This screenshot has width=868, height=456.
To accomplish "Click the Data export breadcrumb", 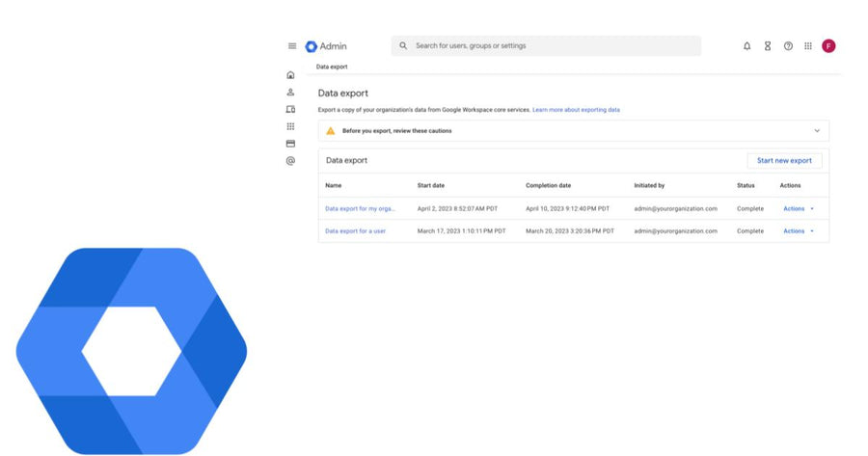I will [x=332, y=67].
